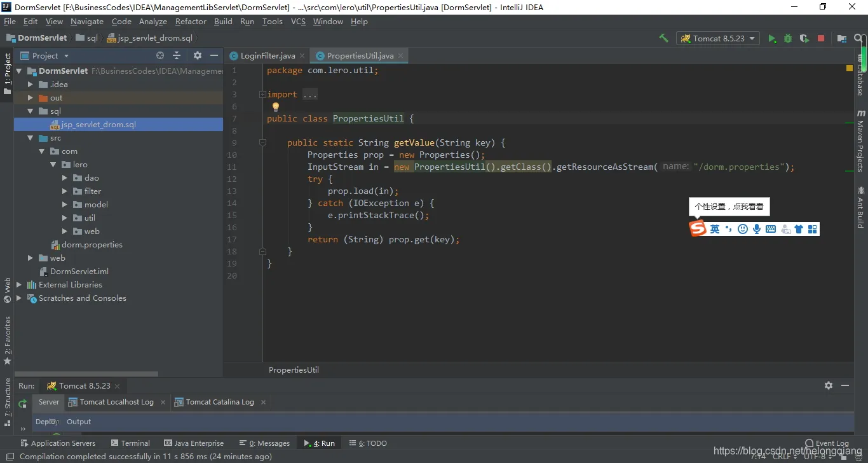The image size is (868, 463).
Task: Open the VCS menu
Action: (298, 21)
